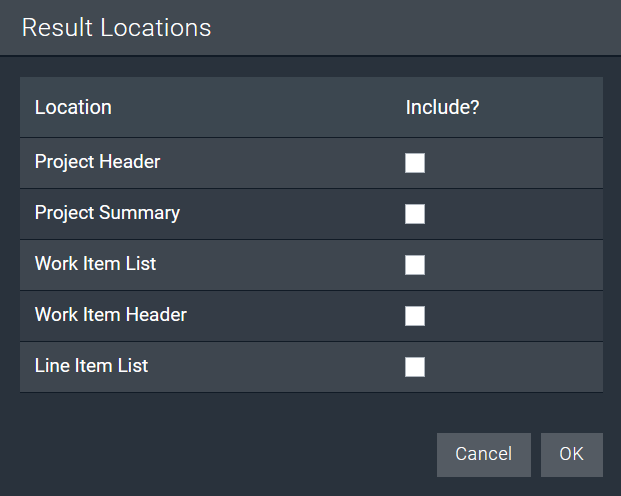
Task: Toggle the Work Item Header checkbox
Action: tap(415, 316)
